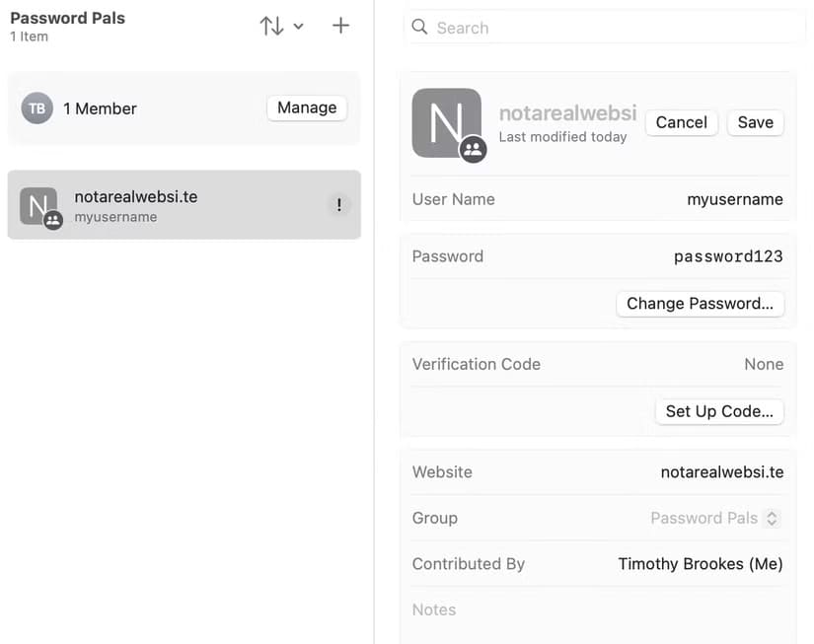Click the large N site icon
814x644 pixels.
click(x=446, y=123)
